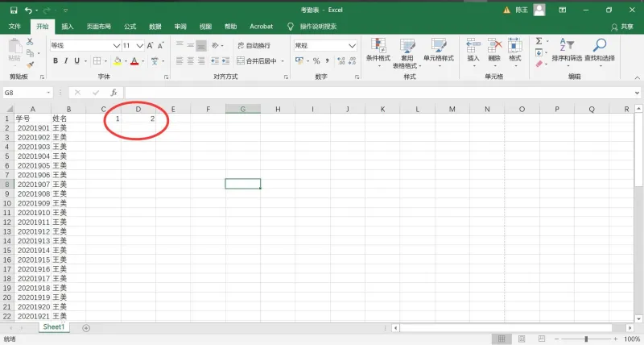Viewport: 644px width, 345px height.
Task: Click the Clear eraser icon
Action: click(539, 64)
